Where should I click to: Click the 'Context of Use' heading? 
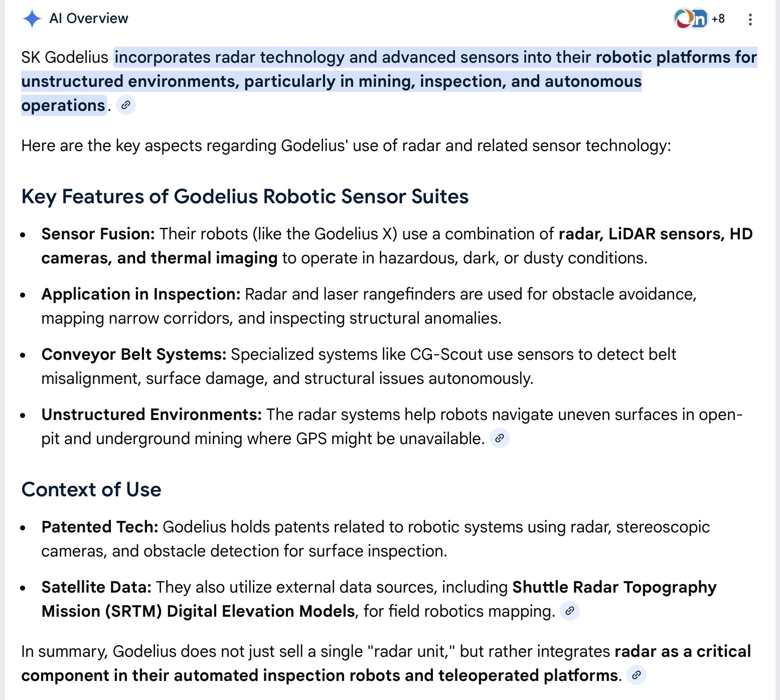[x=91, y=489]
